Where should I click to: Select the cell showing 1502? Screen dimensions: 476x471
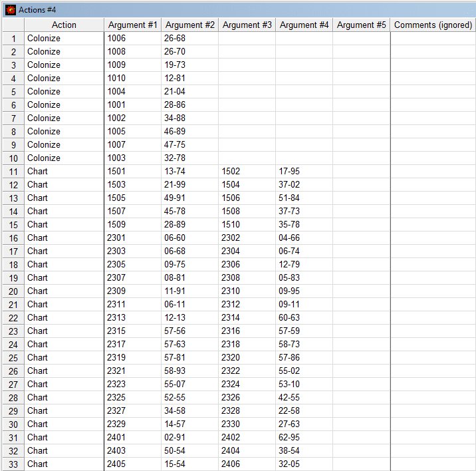coord(247,172)
